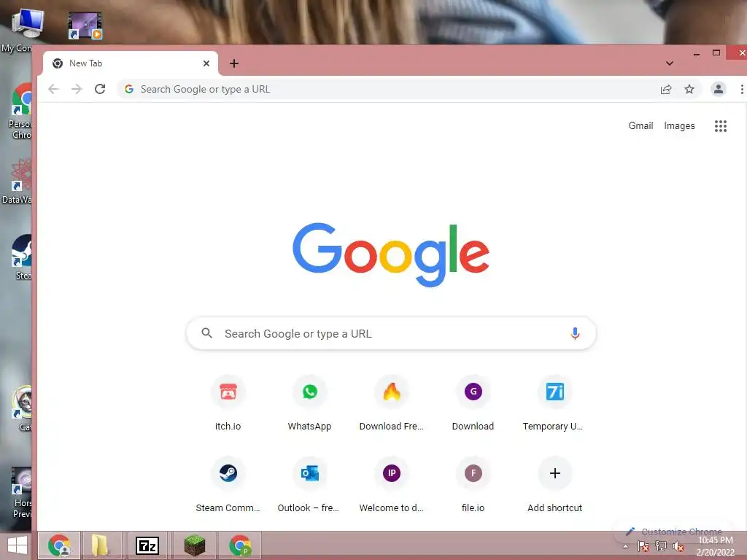Open the clock showing 10:45 PM
Screen dimensions: 747x560
click(x=716, y=546)
